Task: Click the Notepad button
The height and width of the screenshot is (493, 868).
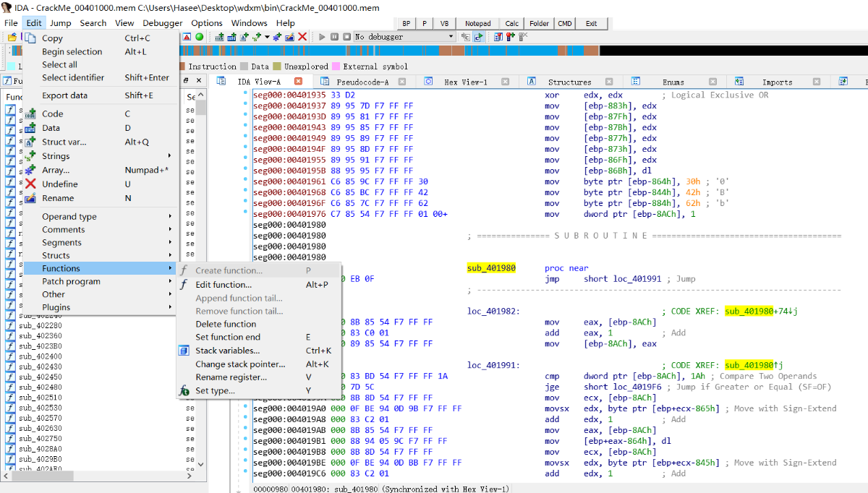Action: pyautogui.click(x=477, y=23)
